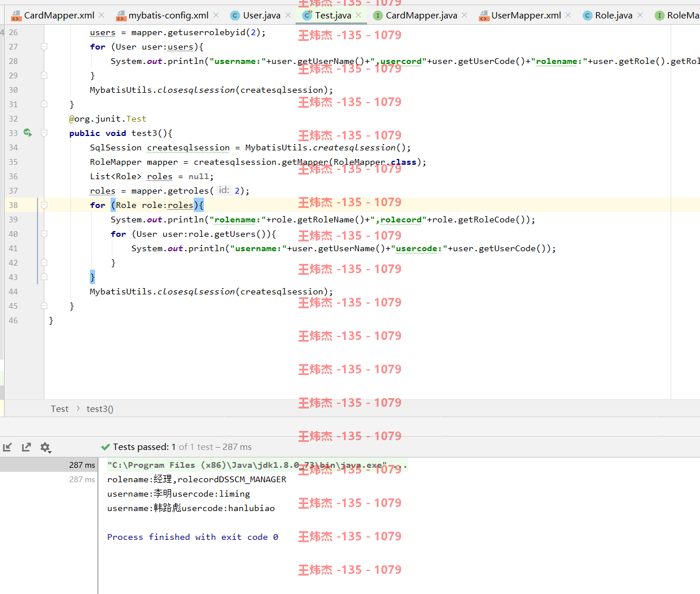Click the fold end marker at line 43
Image resolution: width=700 pixels, height=594 pixels.
pos(44,277)
